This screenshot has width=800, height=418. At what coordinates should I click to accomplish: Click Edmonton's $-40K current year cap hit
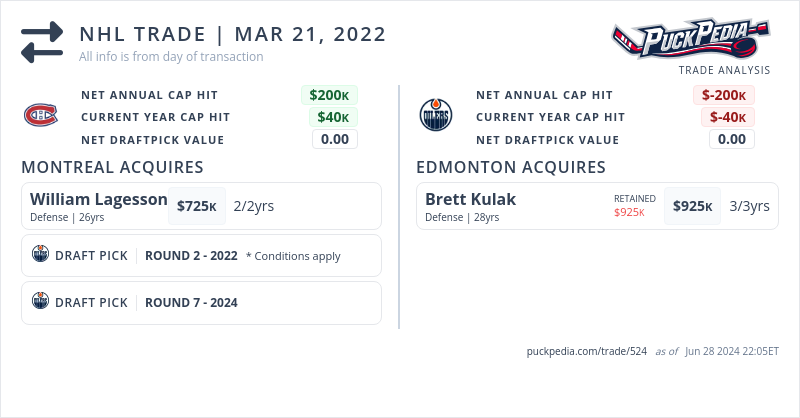coord(726,117)
